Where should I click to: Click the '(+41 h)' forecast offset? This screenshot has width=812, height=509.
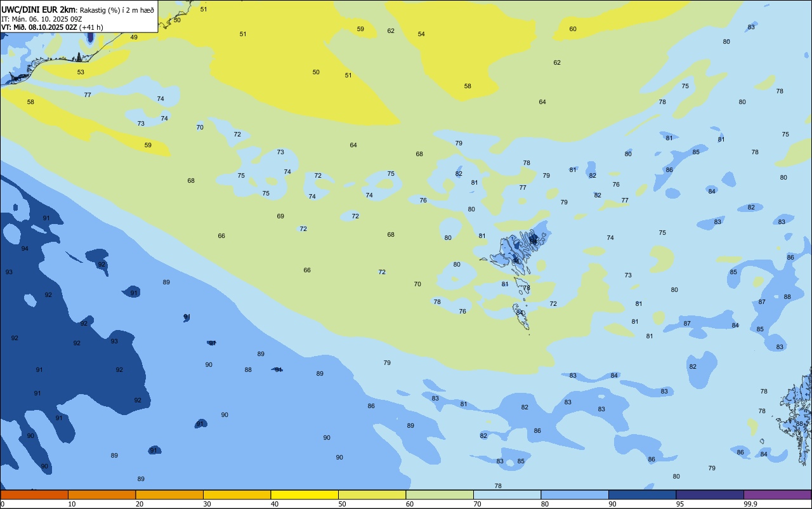(91, 27)
